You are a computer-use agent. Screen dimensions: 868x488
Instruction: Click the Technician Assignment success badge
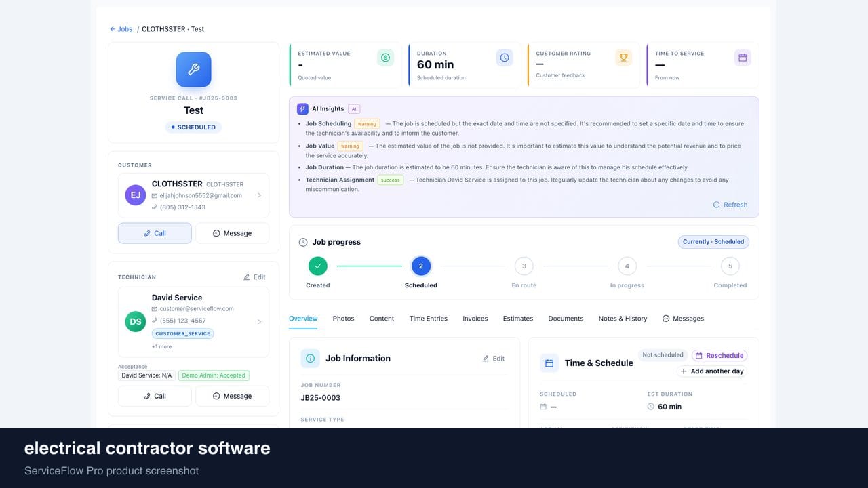click(x=390, y=180)
